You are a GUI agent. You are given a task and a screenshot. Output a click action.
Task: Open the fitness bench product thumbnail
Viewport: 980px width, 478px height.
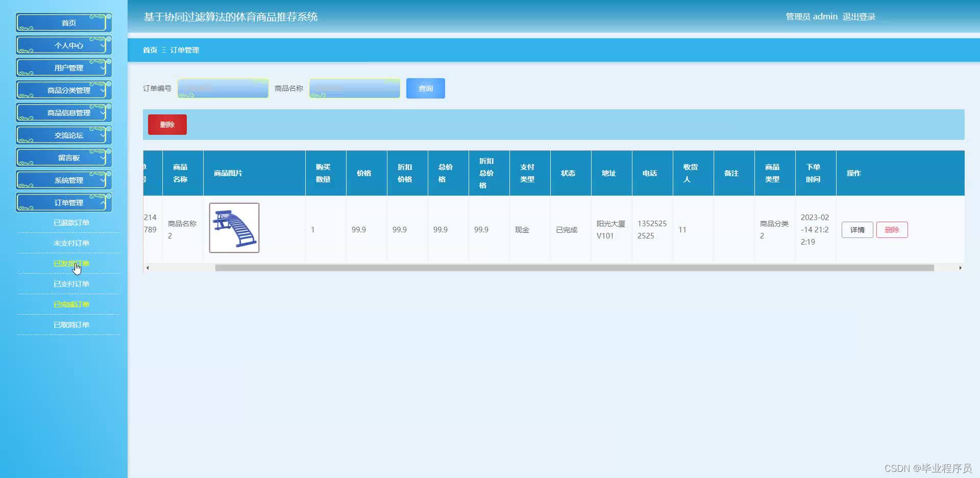pos(234,228)
